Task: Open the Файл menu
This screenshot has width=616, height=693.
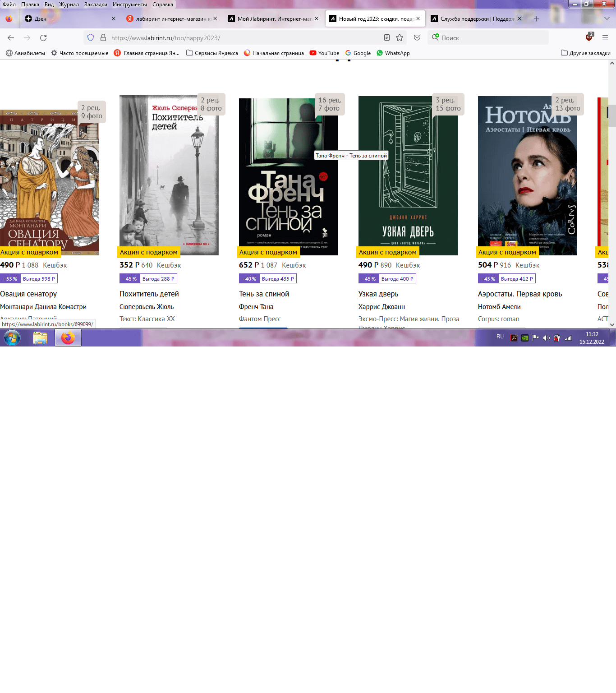Action: point(9,5)
